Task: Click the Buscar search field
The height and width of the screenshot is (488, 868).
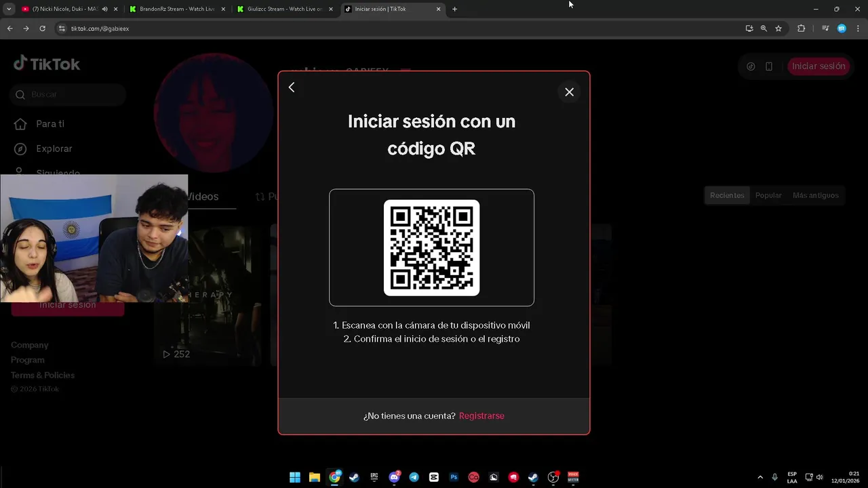Action: (x=68, y=95)
